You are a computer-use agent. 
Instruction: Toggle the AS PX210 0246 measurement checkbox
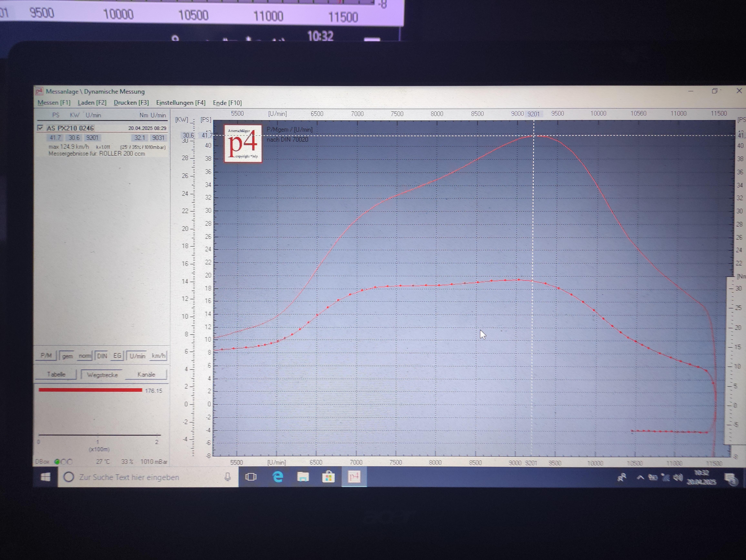(40, 128)
